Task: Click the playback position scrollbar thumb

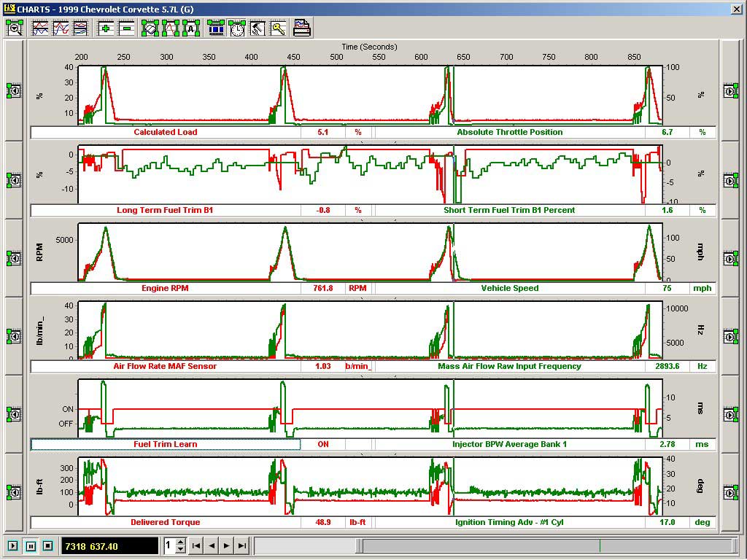Action: coord(546,545)
